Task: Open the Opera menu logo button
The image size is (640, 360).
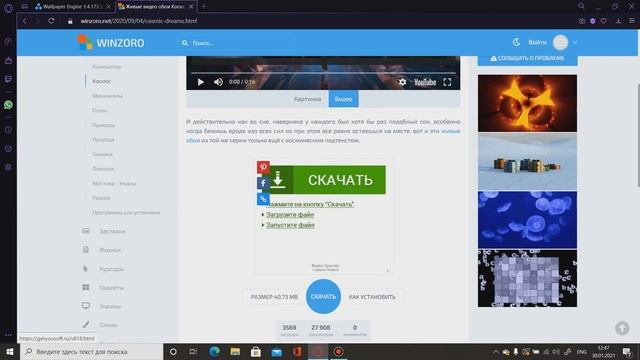Action: pyautogui.click(x=8, y=8)
